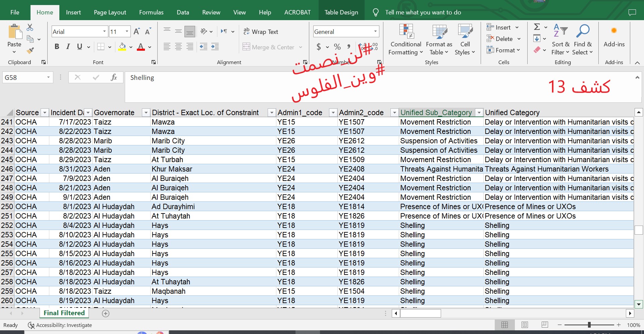Open Conditional Formatting menu
Viewport: 644px width, 334px height.
tap(406, 40)
